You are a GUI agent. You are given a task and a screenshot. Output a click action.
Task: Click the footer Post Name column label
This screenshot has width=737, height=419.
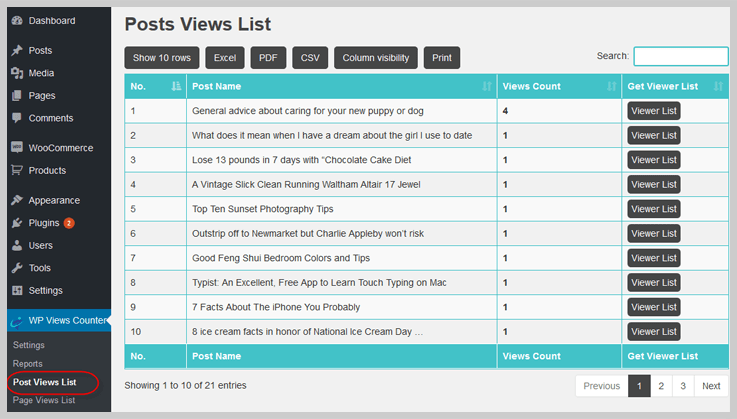[x=217, y=356]
